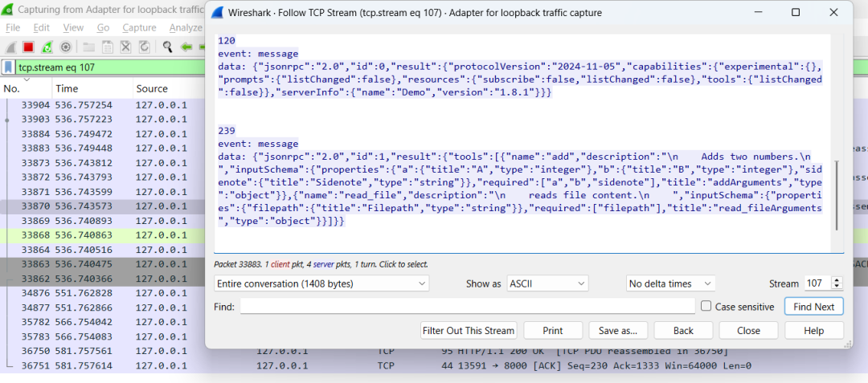Click the Save as... button
This screenshot has width=868, height=383.
(x=618, y=331)
